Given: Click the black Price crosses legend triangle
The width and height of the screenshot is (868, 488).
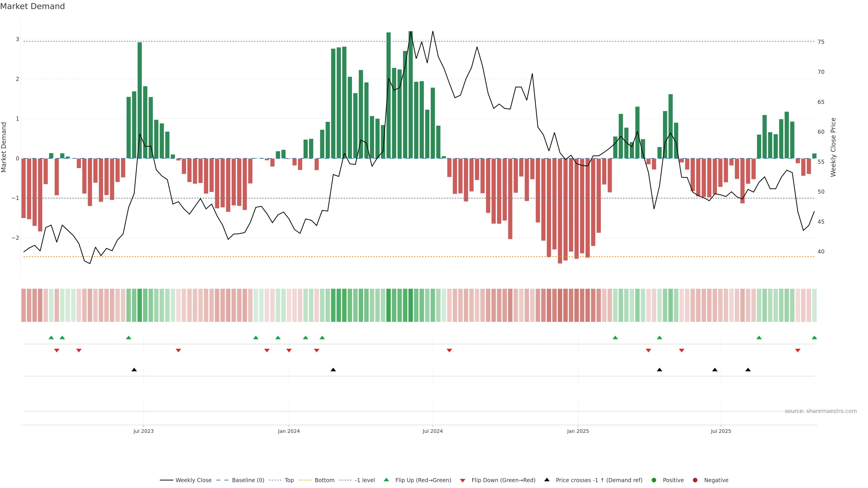Looking at the screenshot, I should 547,480.
